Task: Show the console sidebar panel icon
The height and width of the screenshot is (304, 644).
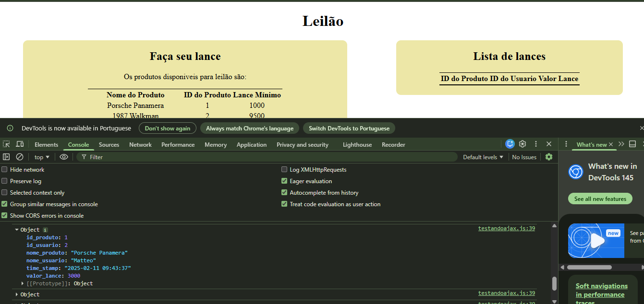Action: tap(6, 157)
